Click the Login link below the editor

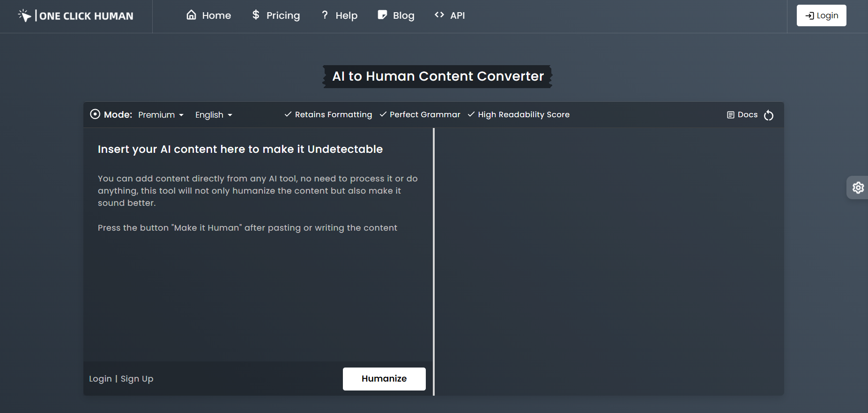pyautogui.click(x=100, y=379)
